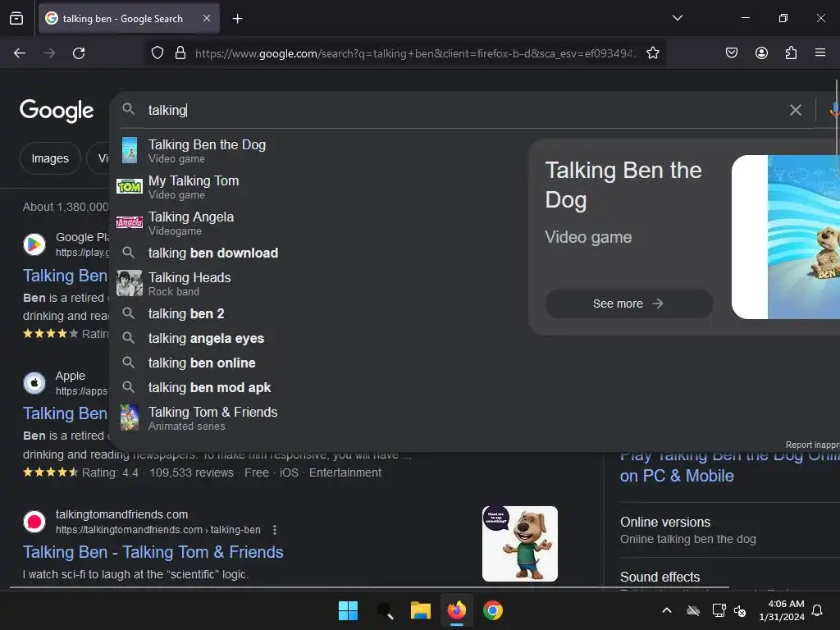Image resolution: width=840 pixels, height=630 pixels.
Task: Open the extensions puzzle icon
Action: click(x=791, y=53)
